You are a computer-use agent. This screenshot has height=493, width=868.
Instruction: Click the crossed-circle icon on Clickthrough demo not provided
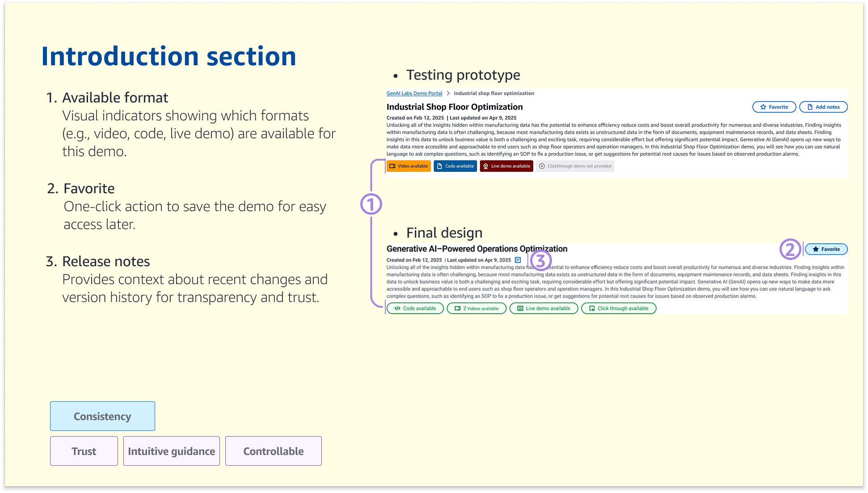[x=542, y=166]
